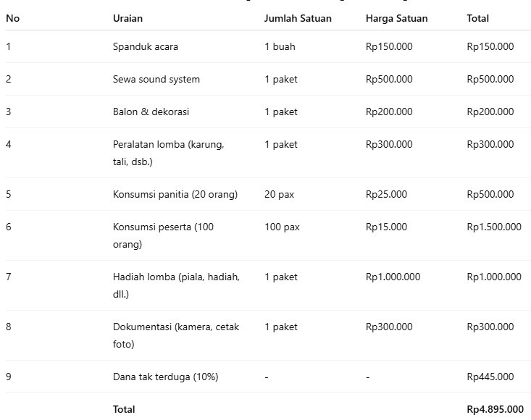Click the "Jumlah Satuan" column header
This screenshot has width=531, height=420.
click(x=298, y=18)
